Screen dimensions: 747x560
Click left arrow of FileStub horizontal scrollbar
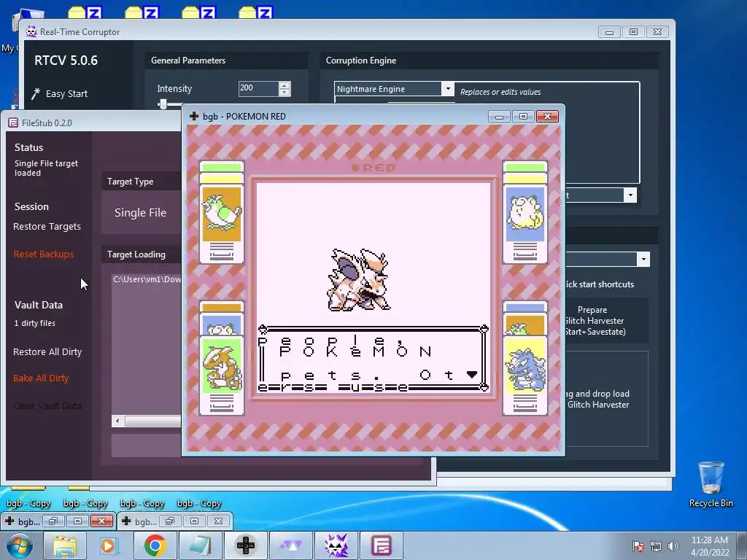click(117, 421)
